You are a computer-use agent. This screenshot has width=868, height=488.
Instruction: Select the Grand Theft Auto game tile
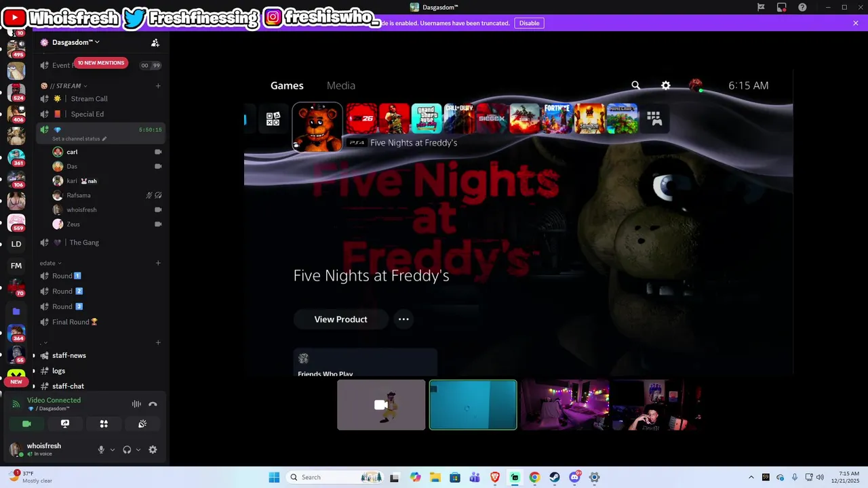pyautogui.click(x=427, y=119)
